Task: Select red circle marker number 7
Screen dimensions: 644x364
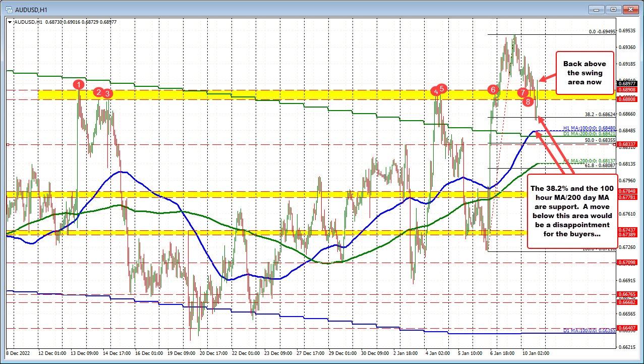Action: tap(523, 92)
